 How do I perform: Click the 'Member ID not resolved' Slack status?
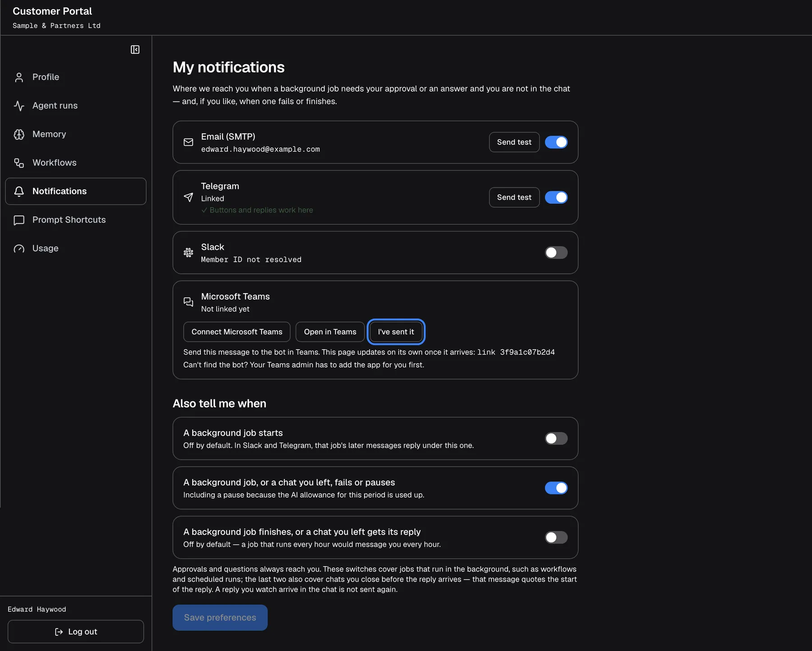click(251, 260)
